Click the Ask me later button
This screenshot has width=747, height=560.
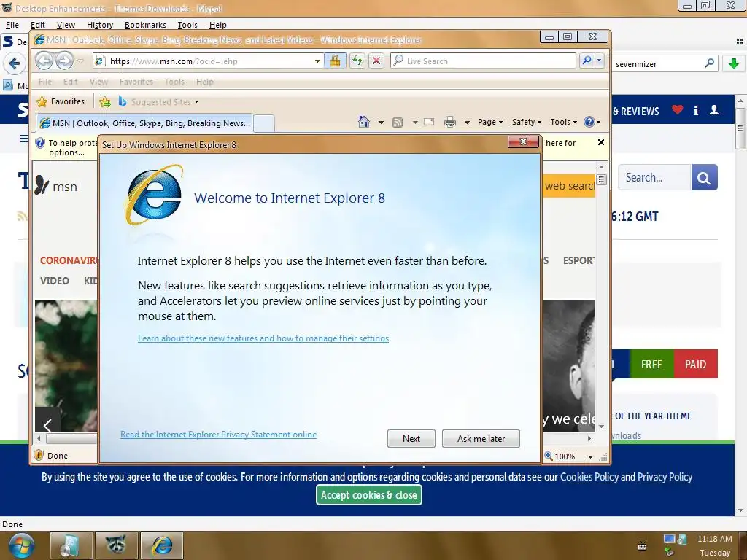(481, 438)
